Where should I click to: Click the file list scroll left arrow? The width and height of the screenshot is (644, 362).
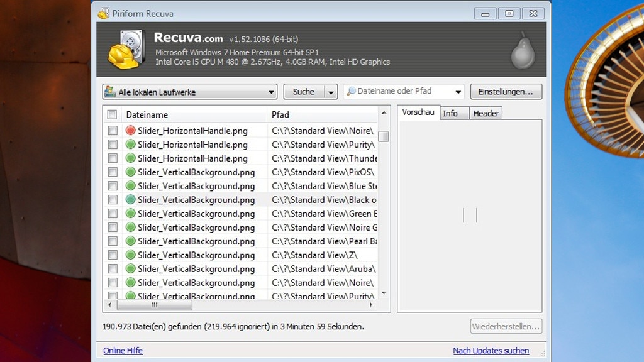tap(109, 305)
